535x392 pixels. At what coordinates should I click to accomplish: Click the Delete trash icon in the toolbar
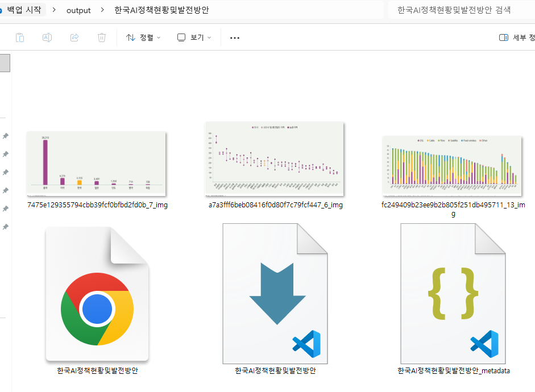(x=102, y=37)
